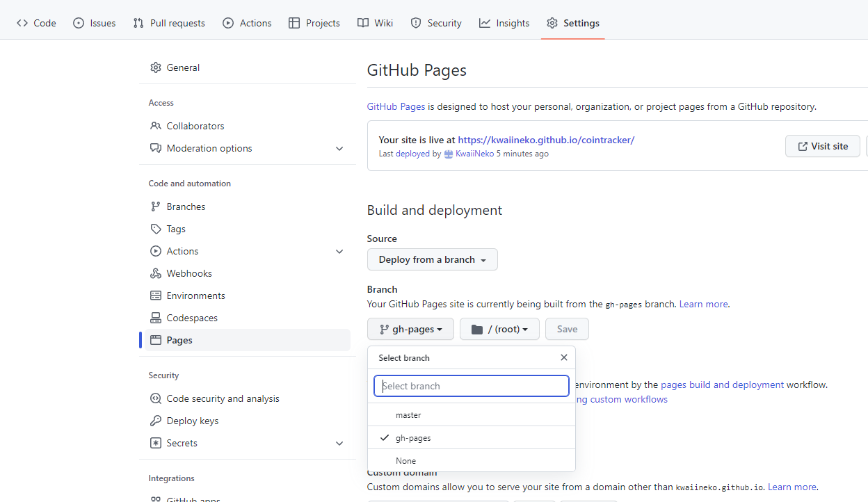
Task: Focus the Select branch filter field
Action: pos(472,386)
